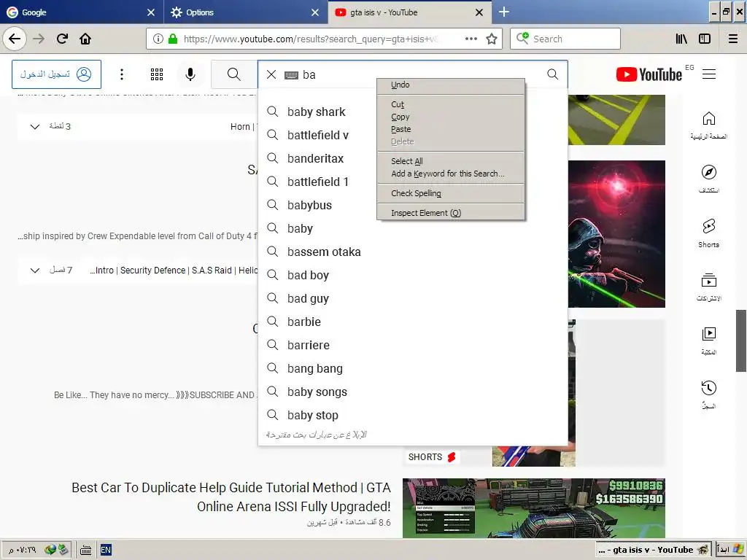Switch to the Options tab
The height and width of the screenshot is (560, 747).
(x=245, y=12)
